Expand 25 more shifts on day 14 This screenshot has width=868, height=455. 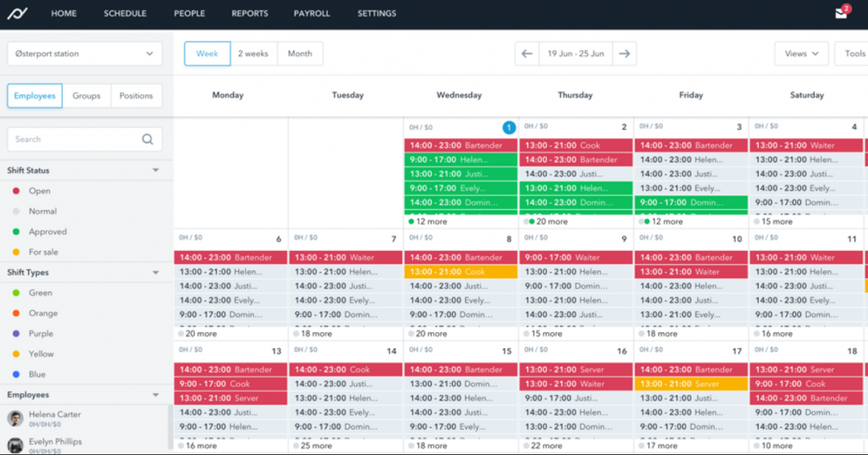coord(314,446)
